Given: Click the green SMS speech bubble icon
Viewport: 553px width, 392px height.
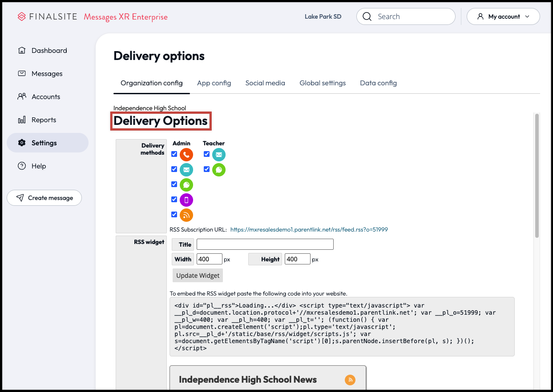Looking at the screenshot, I should pyautogui.click(x=186, y=184).
